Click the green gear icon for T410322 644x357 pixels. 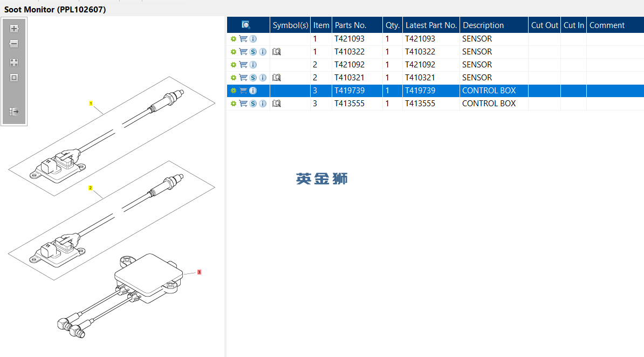(x=234, y=52)
